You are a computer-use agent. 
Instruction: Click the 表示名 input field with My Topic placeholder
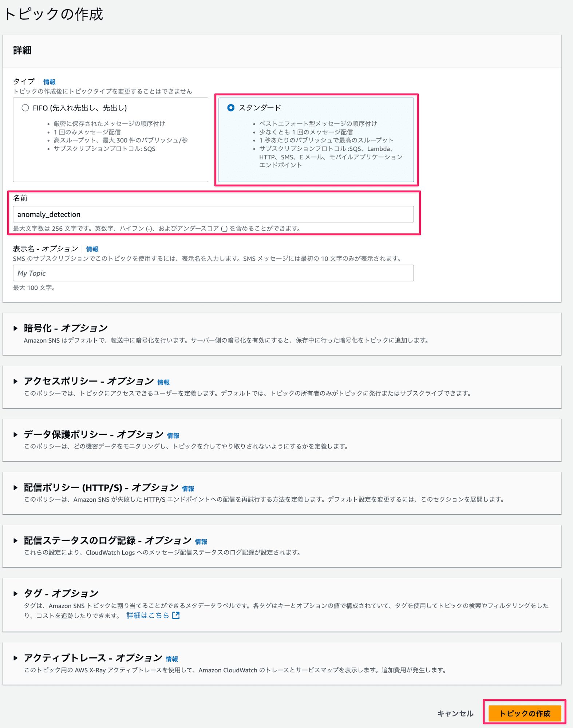tap(213, 273)
